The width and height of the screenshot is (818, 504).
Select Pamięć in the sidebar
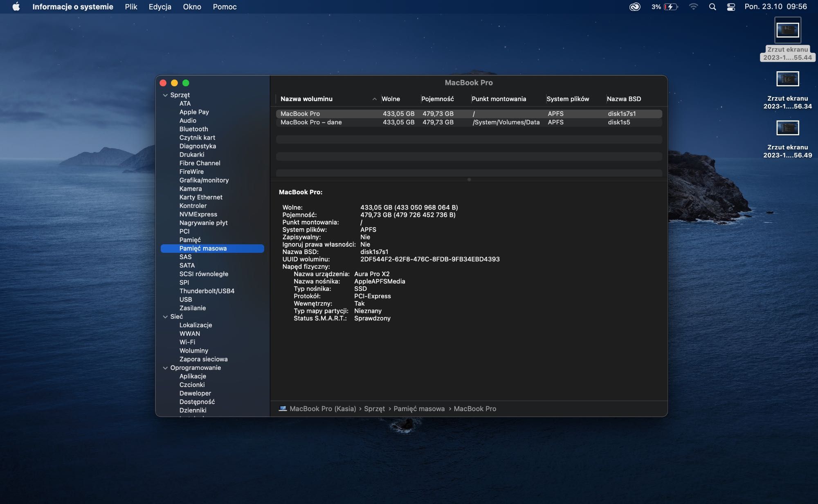click(x=190, y=240)
